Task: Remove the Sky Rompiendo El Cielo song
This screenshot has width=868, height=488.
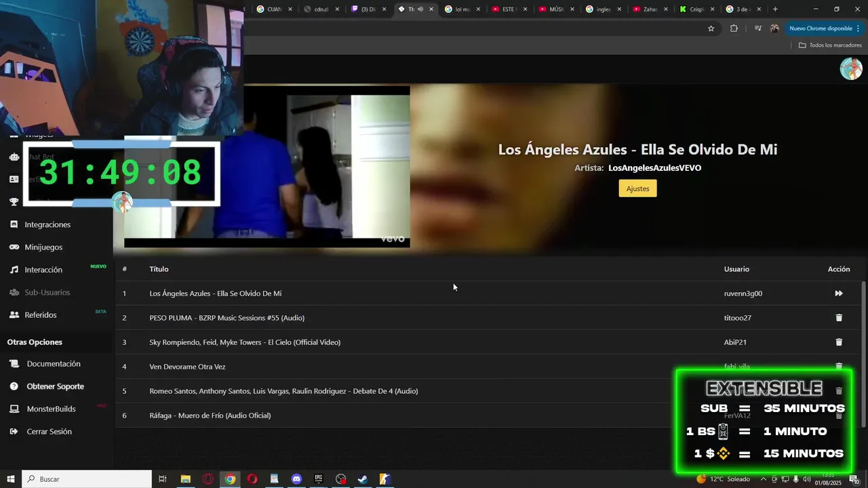Action: coord(839,342)
